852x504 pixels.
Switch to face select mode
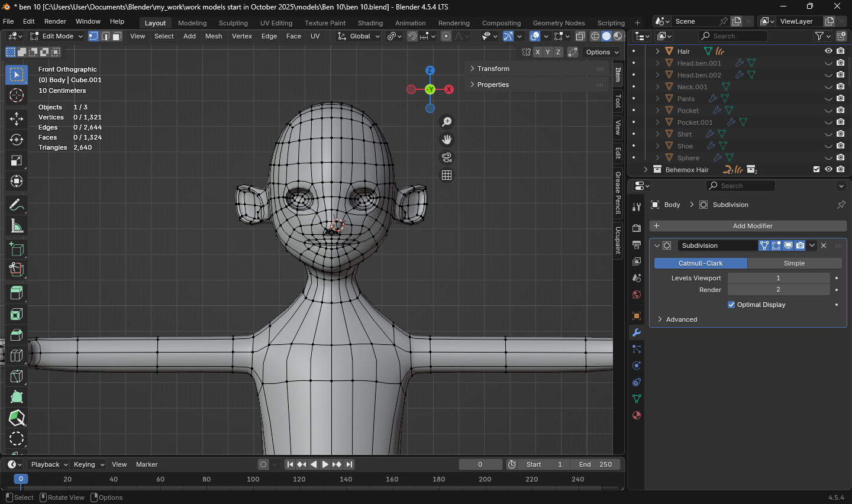[x=117, y=36]
